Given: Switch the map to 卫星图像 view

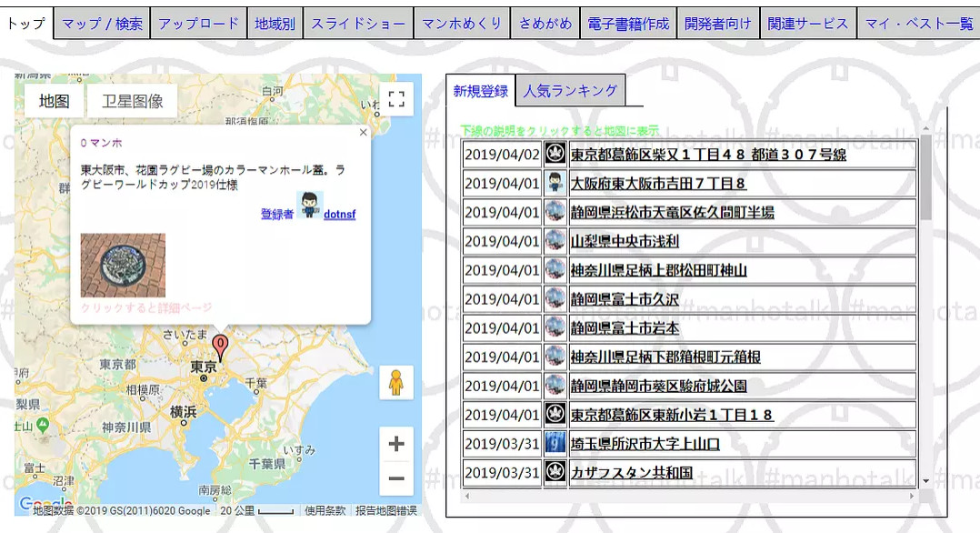Looking at the screenshot, I should pos(133,101).
